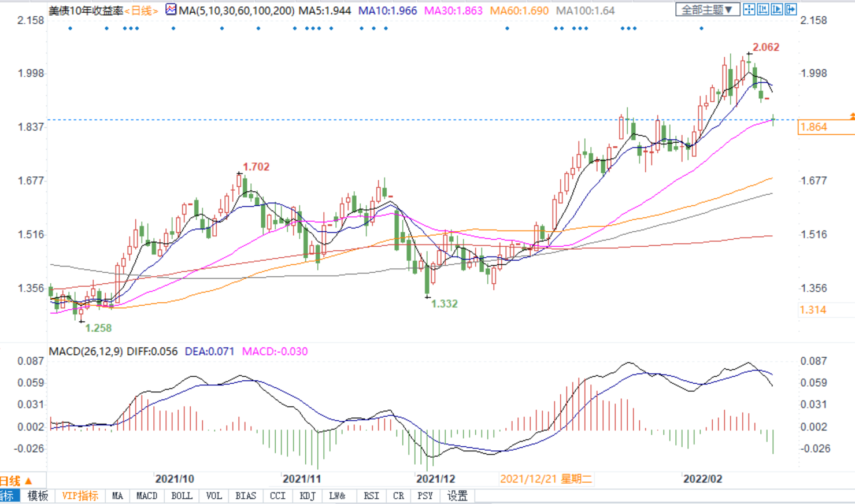
Task: Click the MA indicator chart icon
Action: 171,10
